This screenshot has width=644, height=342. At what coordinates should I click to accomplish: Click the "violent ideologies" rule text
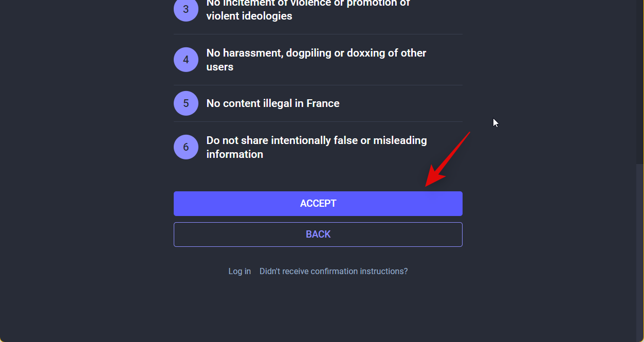click(249, 16)
